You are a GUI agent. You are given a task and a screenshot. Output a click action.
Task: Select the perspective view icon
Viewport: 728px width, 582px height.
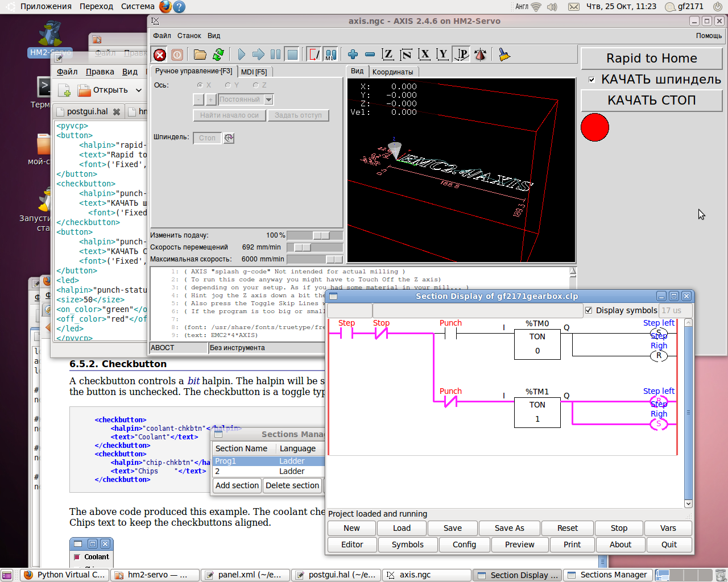click(x=462, y=55)
